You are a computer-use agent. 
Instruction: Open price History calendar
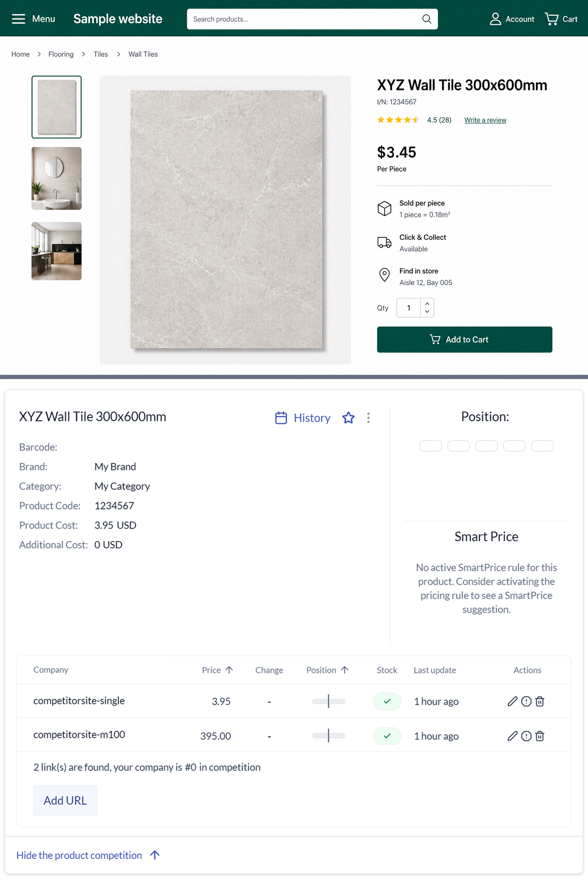303,418
